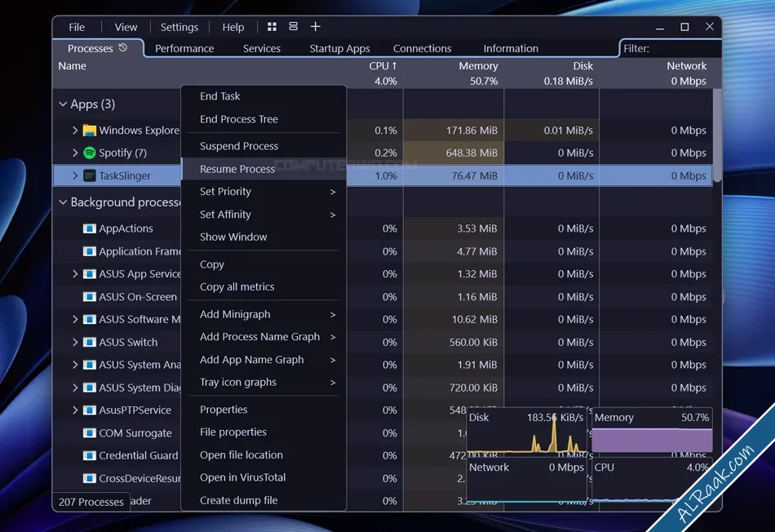Click the plus icon in menu bar

coord(316,27)
